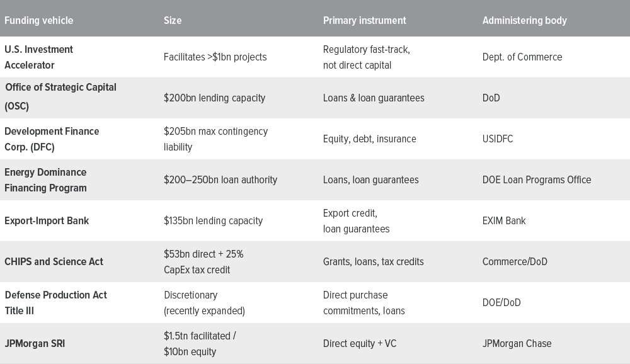Image resolution: width=630 pixels, height=364 pixels.
Task: Click the Size column header
Action: (x=173, y=21)
